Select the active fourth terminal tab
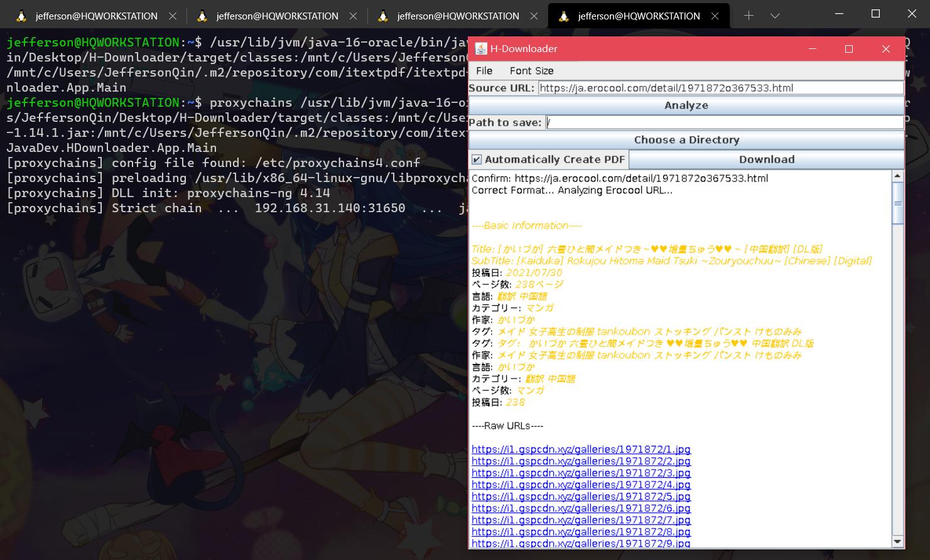This screenshot has height=560, width=930. tap(639, 16)
